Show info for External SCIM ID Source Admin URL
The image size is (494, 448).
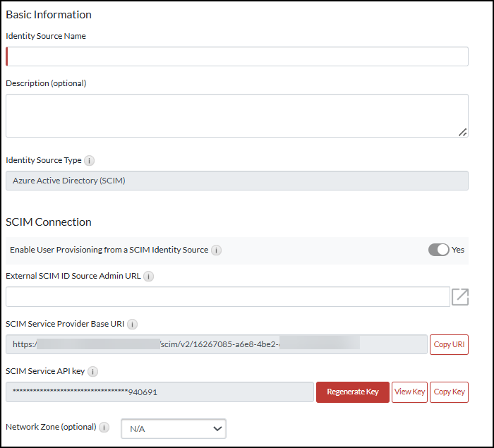click(x=149, y=277)
